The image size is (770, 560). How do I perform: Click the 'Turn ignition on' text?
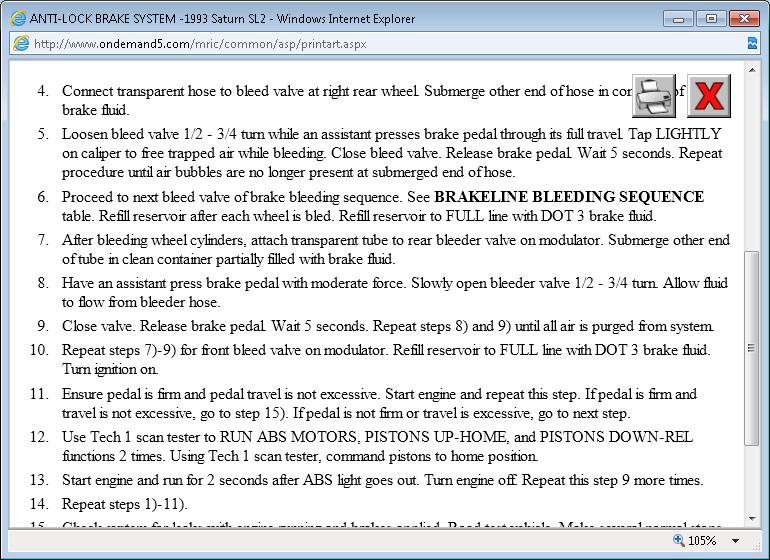pyautogui.click(x=110, y=369)
